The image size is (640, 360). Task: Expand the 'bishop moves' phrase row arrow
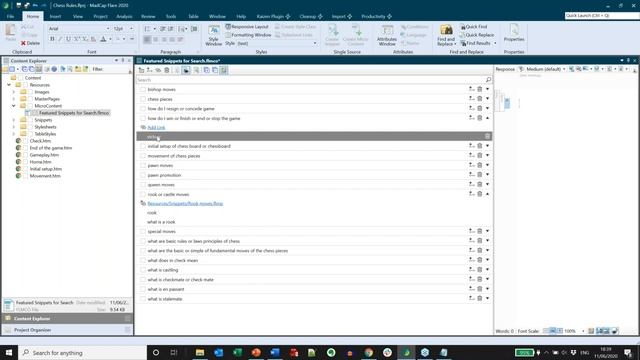(487, 89)
